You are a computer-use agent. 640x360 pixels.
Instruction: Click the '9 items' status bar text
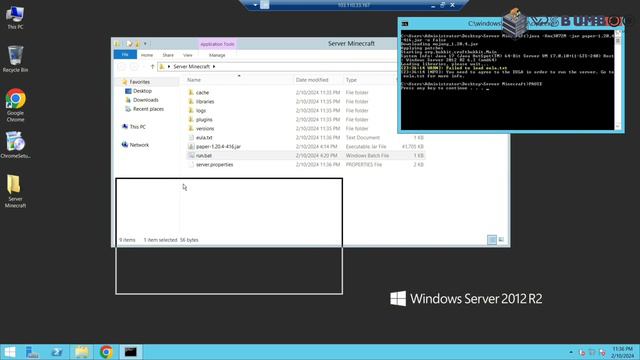click(127, 240)
